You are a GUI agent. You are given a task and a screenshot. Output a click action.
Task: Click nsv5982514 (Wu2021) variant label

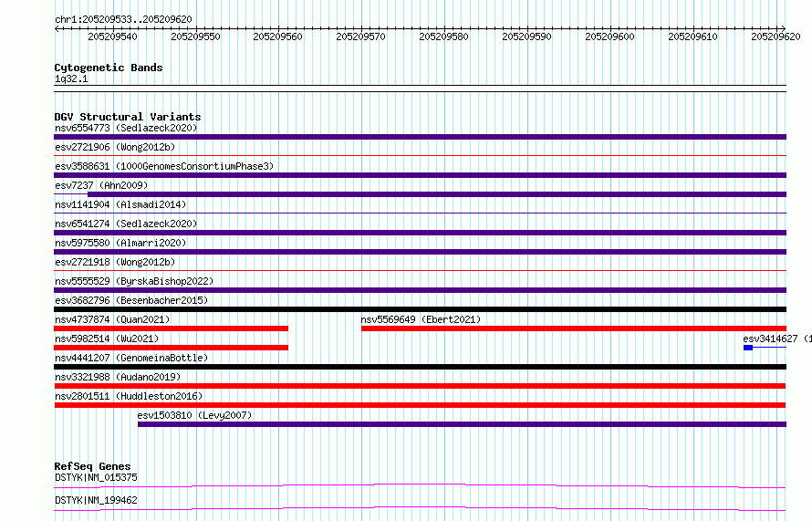coord(107,339)
